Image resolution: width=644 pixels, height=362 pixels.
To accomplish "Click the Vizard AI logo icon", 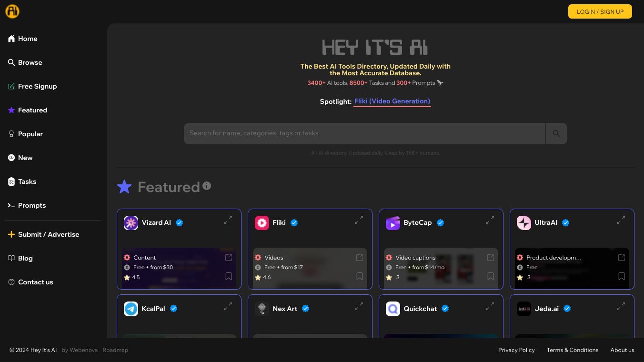I will [x=131, y=223].
